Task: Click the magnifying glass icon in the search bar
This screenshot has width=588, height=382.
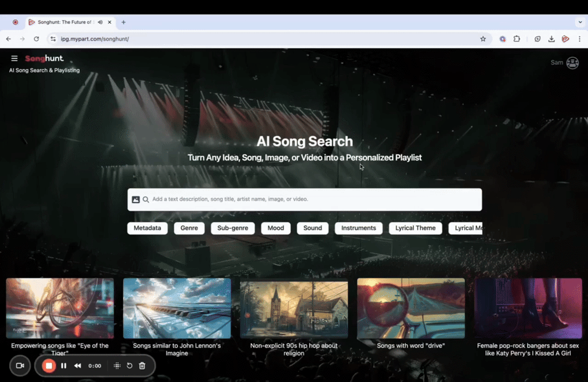Action: click(145, 199)
